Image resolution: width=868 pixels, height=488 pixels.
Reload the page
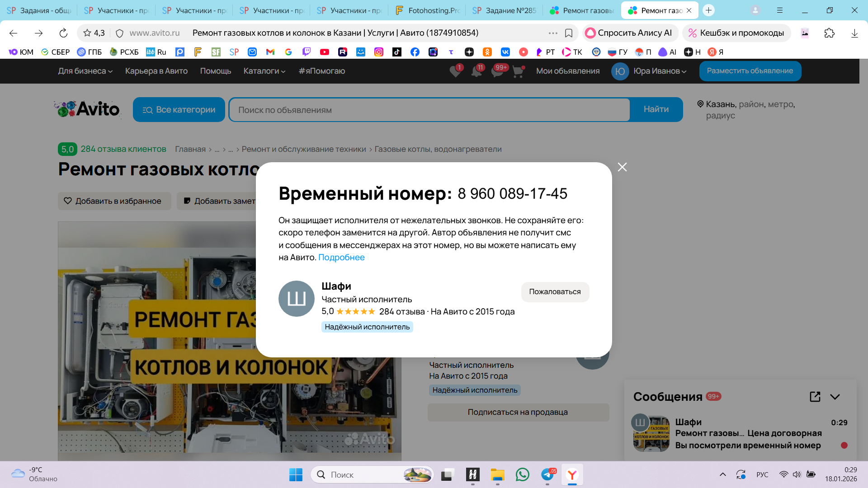[x=63, y=33]
